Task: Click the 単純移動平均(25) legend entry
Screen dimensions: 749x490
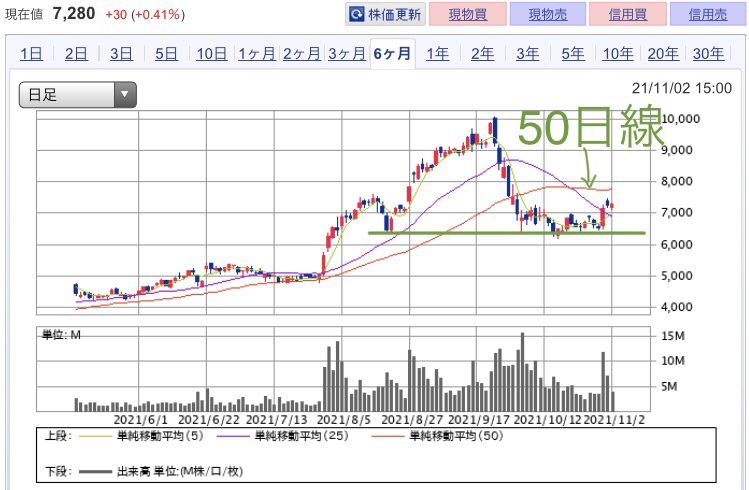Action: 282,436
